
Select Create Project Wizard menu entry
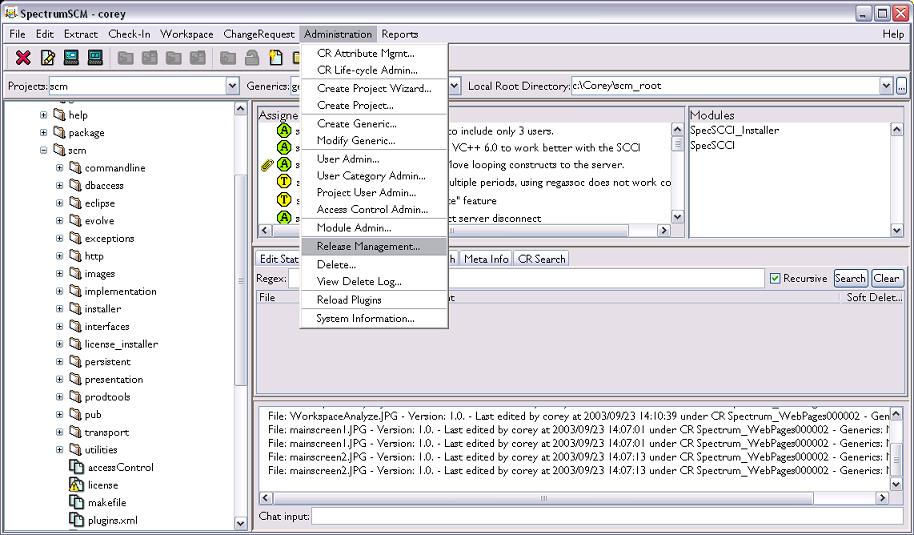pos(374,89)
